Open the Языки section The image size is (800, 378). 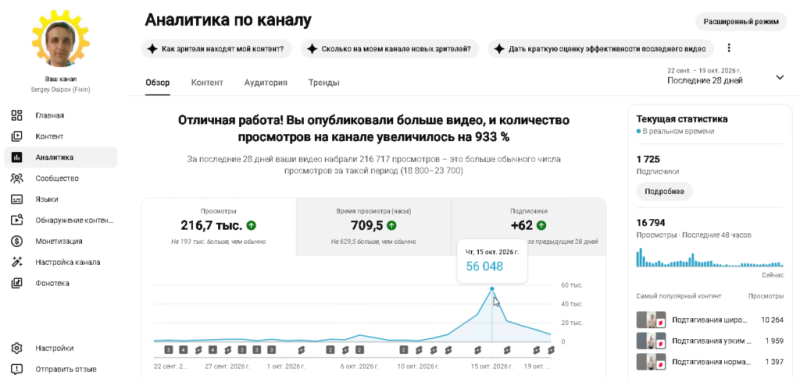60,199
